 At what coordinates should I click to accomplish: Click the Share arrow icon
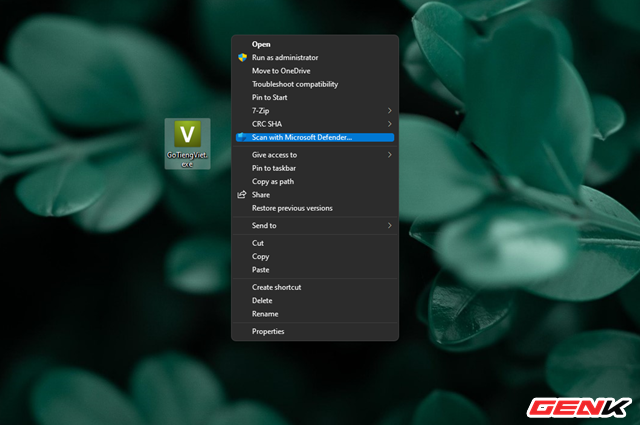(x=242, y=195)
